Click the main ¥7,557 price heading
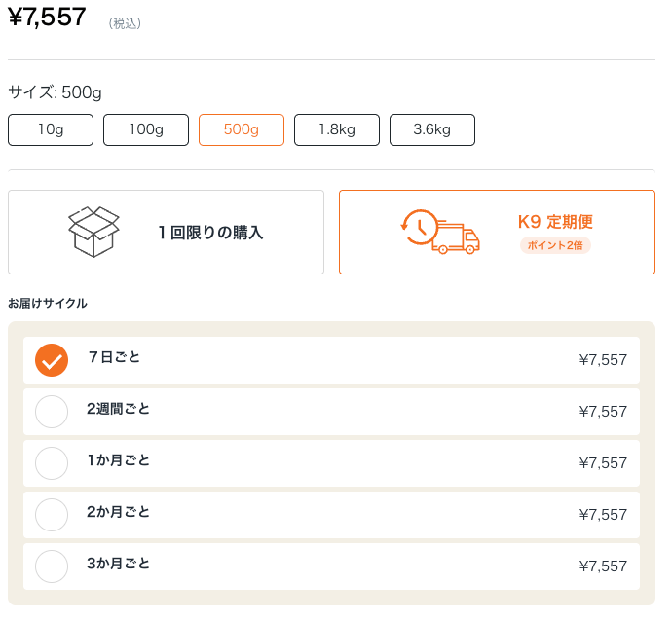The image size is (672, 621). [47, 18]
